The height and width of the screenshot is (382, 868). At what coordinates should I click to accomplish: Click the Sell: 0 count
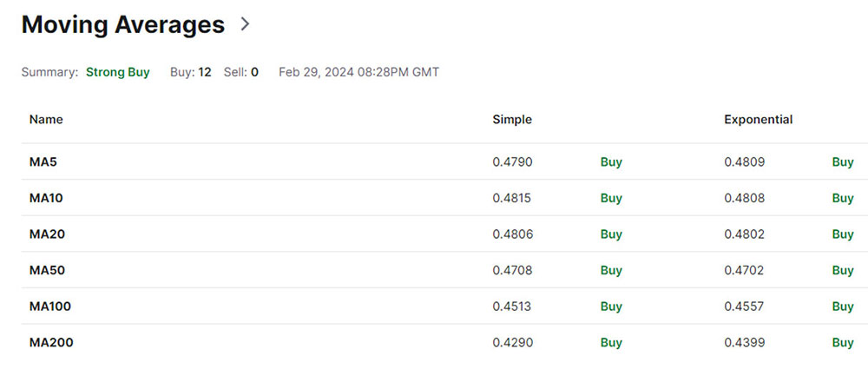pyautogui.click(x=240, y=73)
